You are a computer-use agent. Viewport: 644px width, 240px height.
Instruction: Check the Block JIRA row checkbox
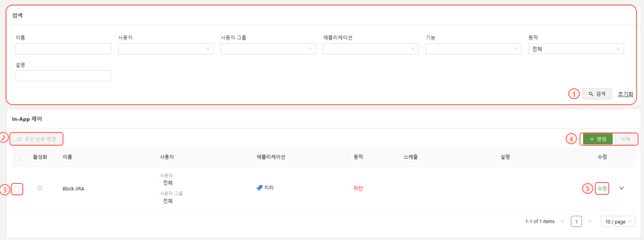18,188
